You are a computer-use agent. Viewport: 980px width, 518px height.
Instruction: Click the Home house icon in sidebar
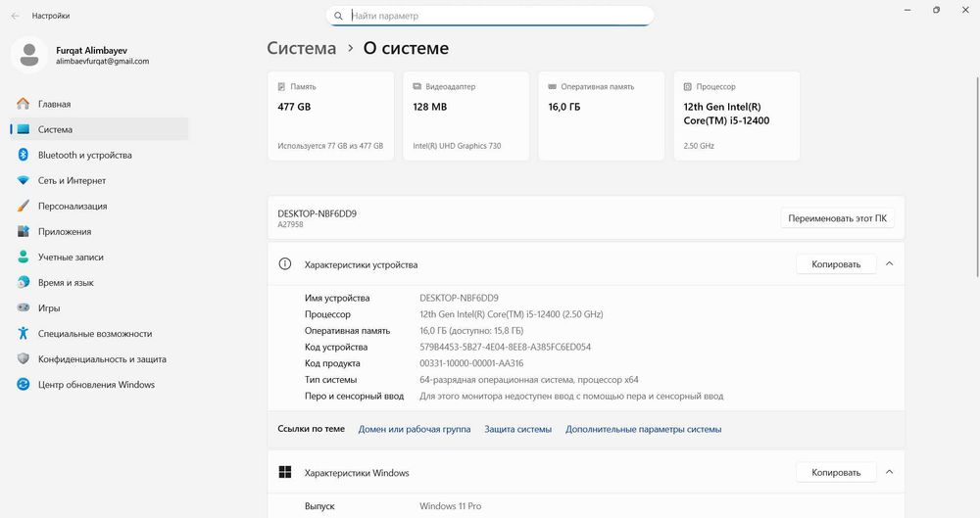pyautogui.click(x=24, y=104)
